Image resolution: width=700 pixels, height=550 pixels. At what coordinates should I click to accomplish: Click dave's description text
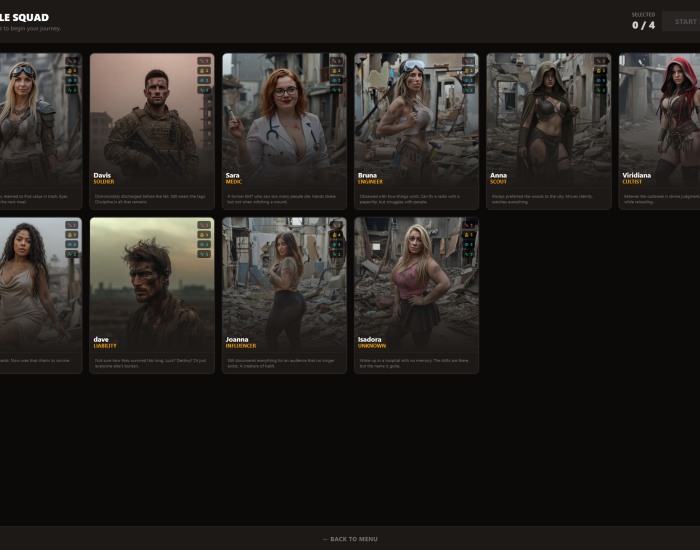(x=151, y=363)
